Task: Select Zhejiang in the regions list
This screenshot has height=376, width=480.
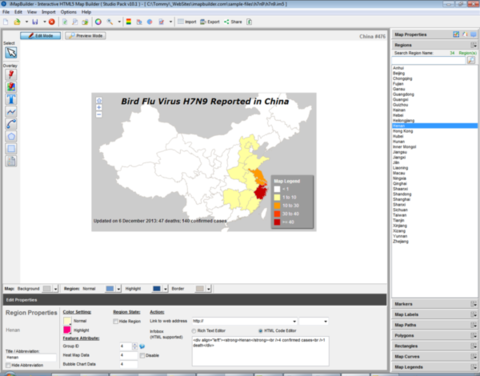Action: click(400, 241)
